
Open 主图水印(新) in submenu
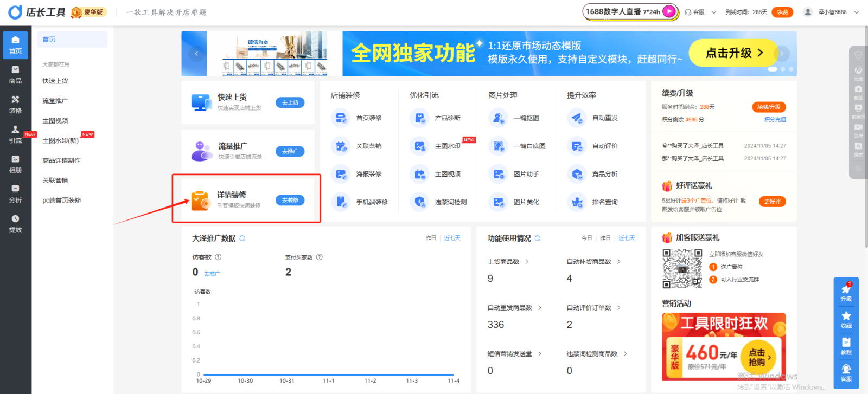(x=60, y=140)
